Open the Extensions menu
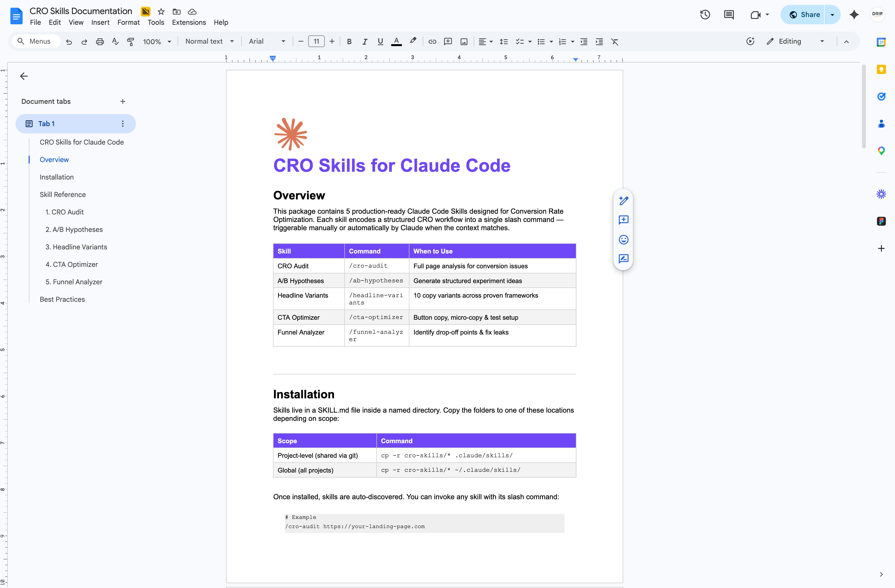Image resolution: width=895 pixels, height=588 pixels. [189, 23]
